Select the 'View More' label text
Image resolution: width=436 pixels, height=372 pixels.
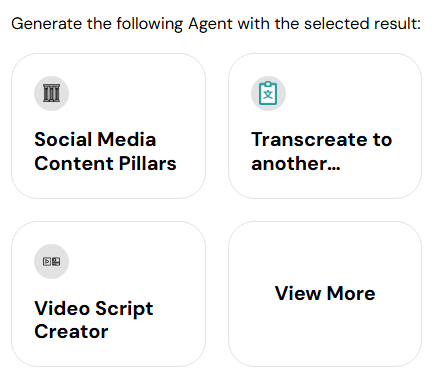(x=325, y=293)
